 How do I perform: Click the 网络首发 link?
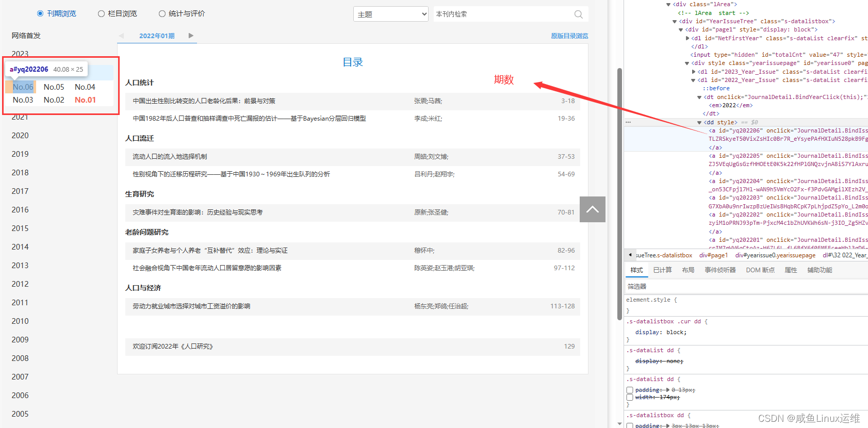26,36
